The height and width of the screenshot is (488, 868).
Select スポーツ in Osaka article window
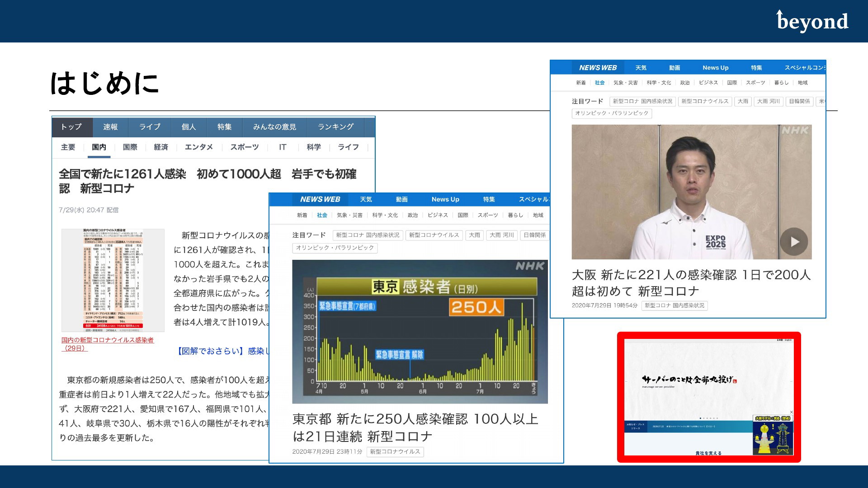coord(755,83)
